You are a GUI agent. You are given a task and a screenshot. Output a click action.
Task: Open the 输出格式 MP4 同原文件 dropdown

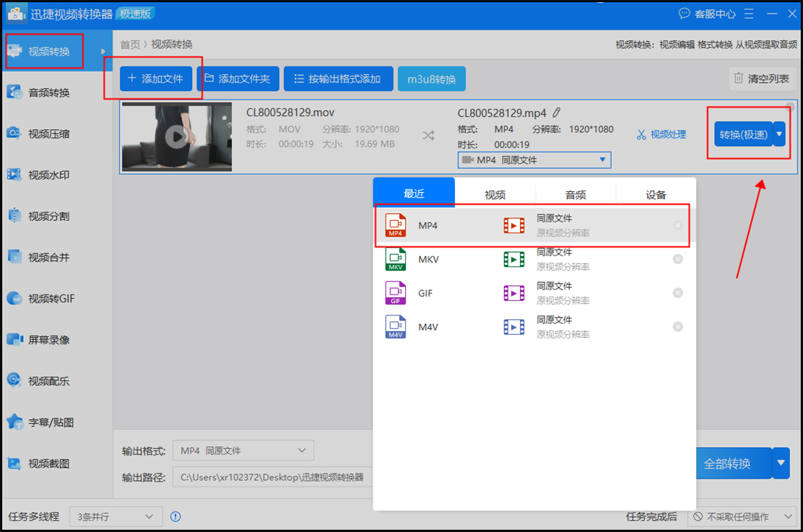click(x=243, y=450)
